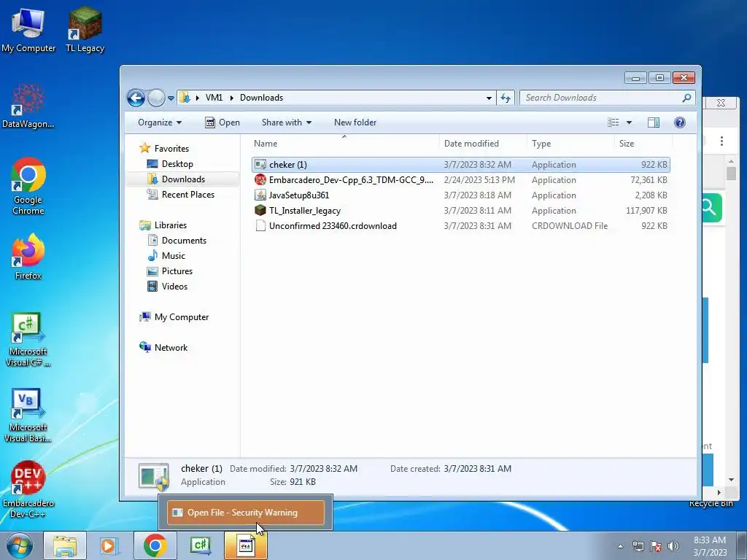Open the Organize menu
The width and height of the screenshot is (747, 560).
160,122
